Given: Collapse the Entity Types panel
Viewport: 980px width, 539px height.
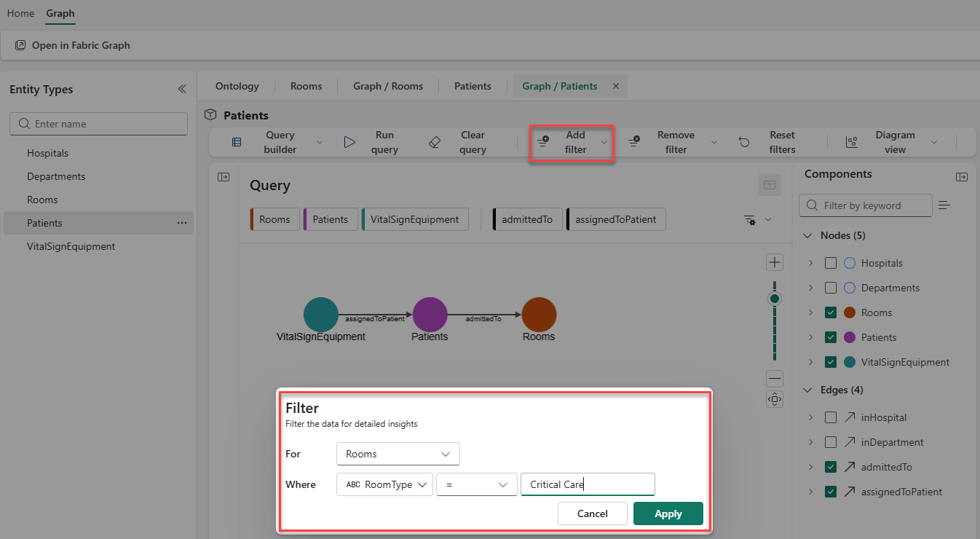Looking at the screenshot, I should pyautogui.click(x=182, y=89).
